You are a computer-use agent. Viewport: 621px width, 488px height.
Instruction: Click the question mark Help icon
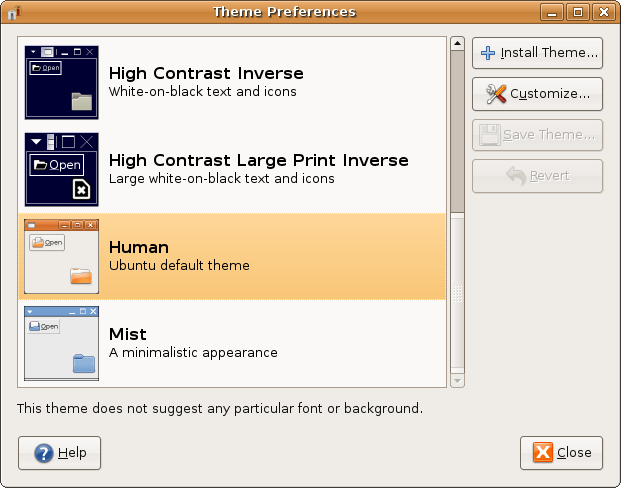pyautogui.click(x=43, y=453)
